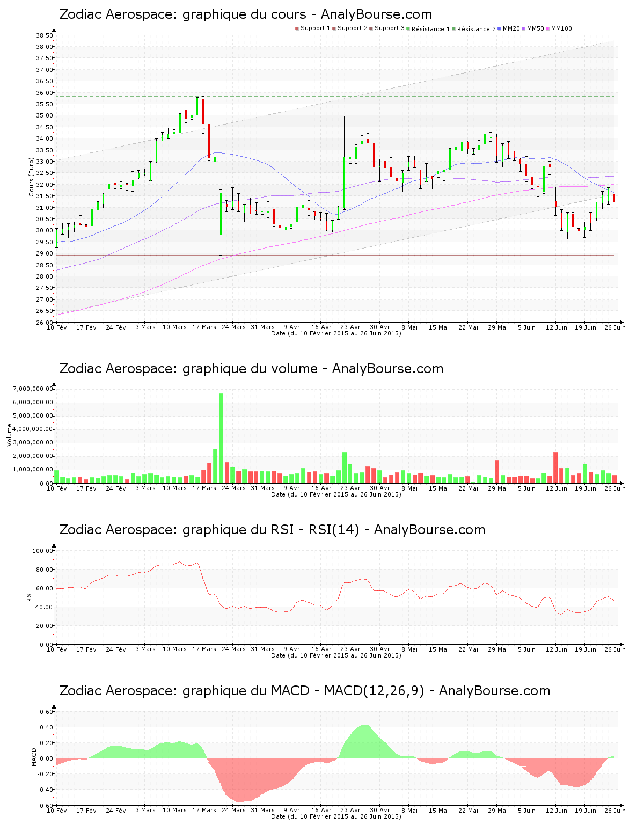Click '26 Juin' on the price chart axis
Viewport: 644px width, 832px height.
click(615, 327)
